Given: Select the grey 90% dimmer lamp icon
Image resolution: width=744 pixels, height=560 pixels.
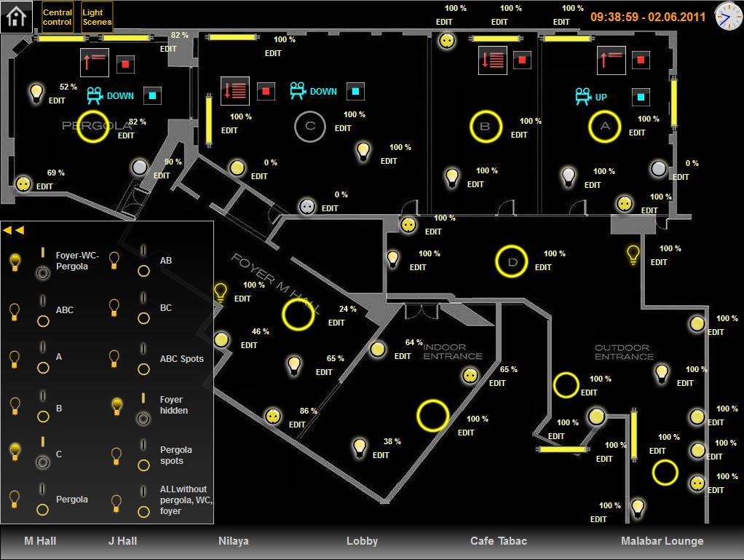Looking at the screenshot, I should [140, 168].
